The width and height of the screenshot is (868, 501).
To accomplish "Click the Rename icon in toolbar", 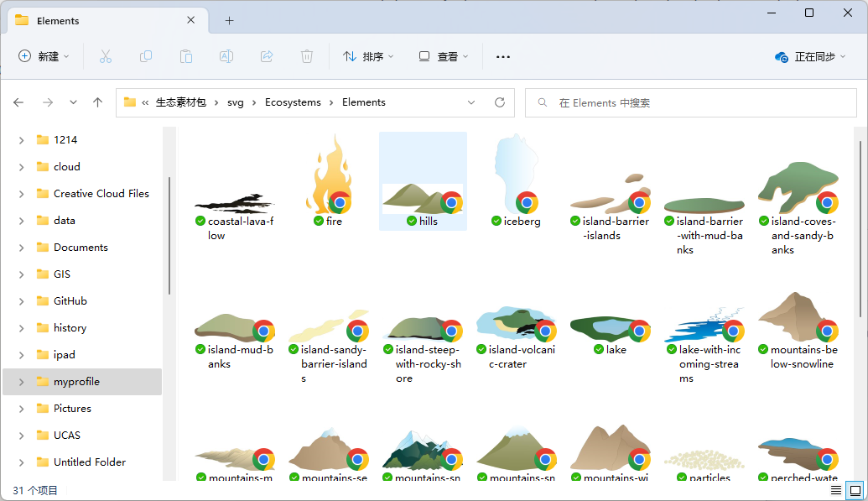I will (226, 56).
